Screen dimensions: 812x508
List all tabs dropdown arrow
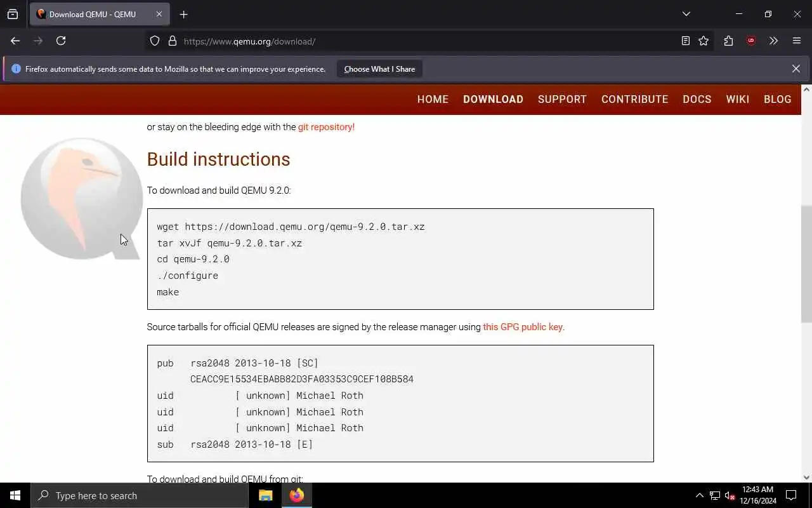pyautogui.click(x=686, y=14)
